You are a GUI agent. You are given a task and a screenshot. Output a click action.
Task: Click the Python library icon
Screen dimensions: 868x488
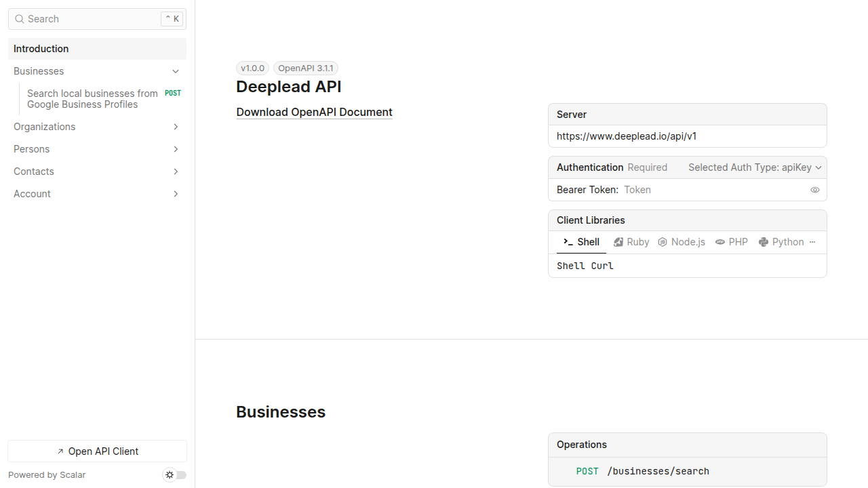(764, 242)
